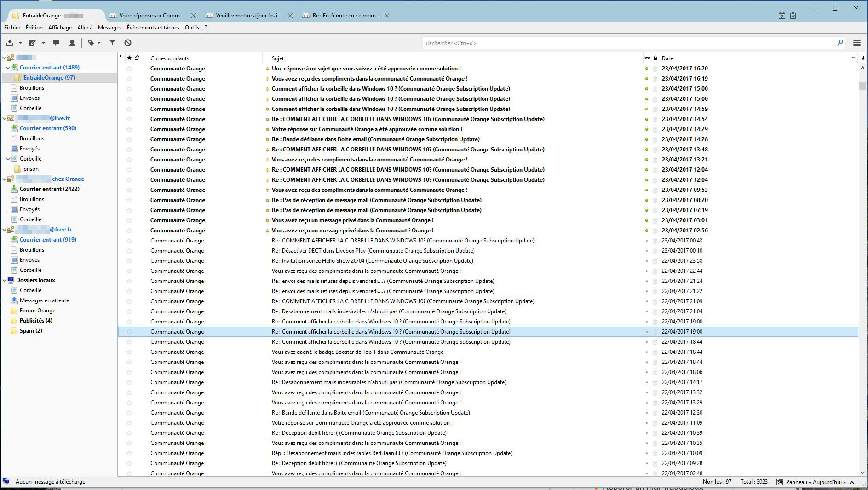Select the Forum Orange folder

click(x=37, y=311)
